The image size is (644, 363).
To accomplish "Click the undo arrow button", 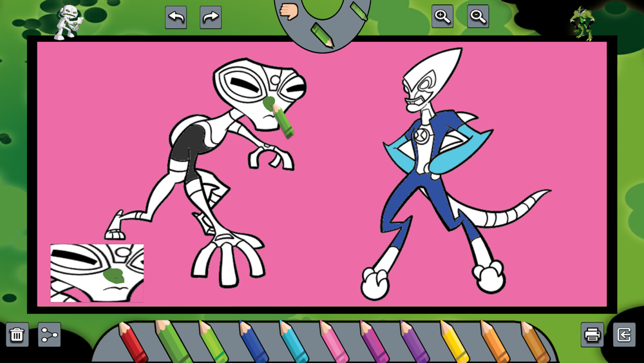I will point(176,17).
